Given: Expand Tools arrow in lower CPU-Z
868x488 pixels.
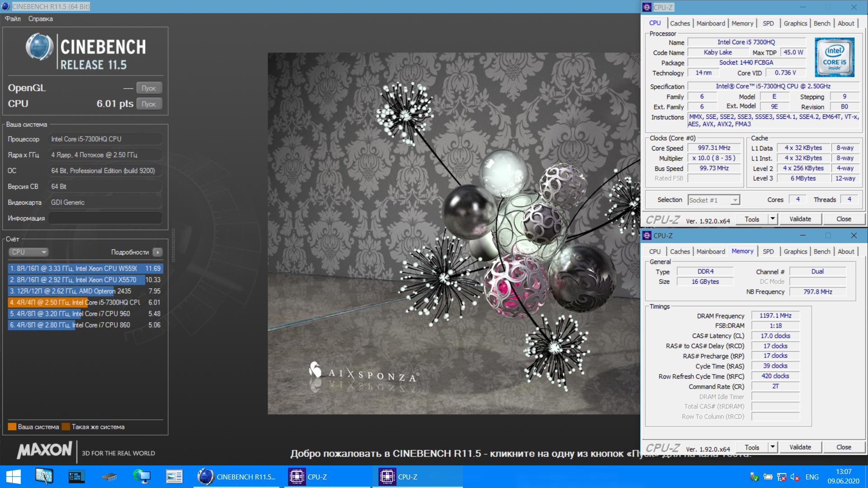Looking at the screenshot, I should pos(773,447).
